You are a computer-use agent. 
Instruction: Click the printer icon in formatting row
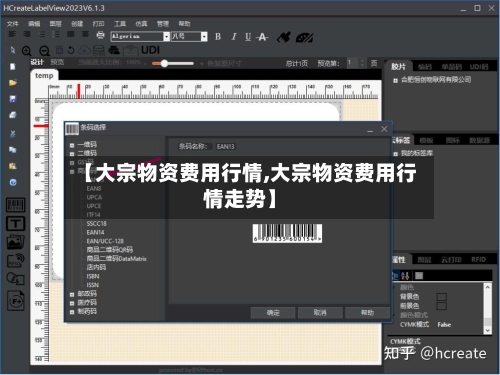(100, 35)
